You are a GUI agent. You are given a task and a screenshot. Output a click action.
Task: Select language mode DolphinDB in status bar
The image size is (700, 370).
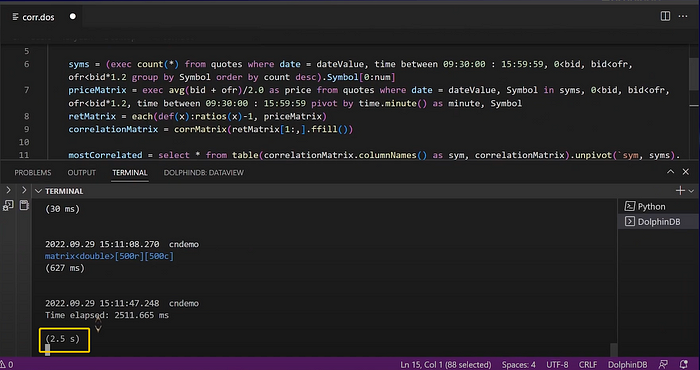[627, 365]
